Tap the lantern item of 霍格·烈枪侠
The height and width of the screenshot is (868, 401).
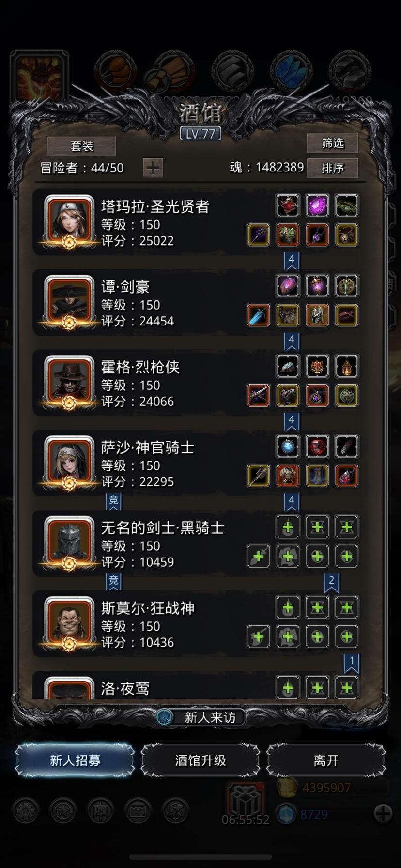tap(347, 366)
